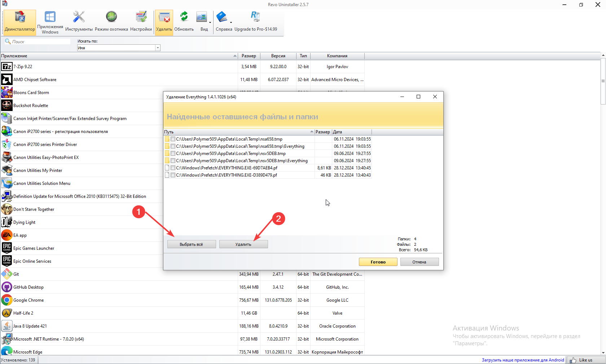Image resolution: width=606 pixels, height=364 pixels.
Task: Select the EA app icon
Action: click(x=6, y=235)
